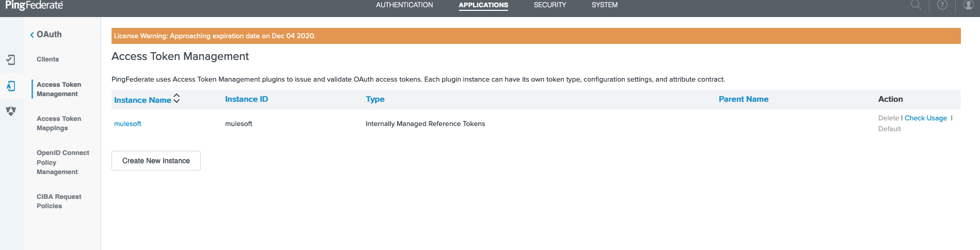Open the Security top menu tab
The width and height of the screenshot is (980, 250).
(550, 5)
